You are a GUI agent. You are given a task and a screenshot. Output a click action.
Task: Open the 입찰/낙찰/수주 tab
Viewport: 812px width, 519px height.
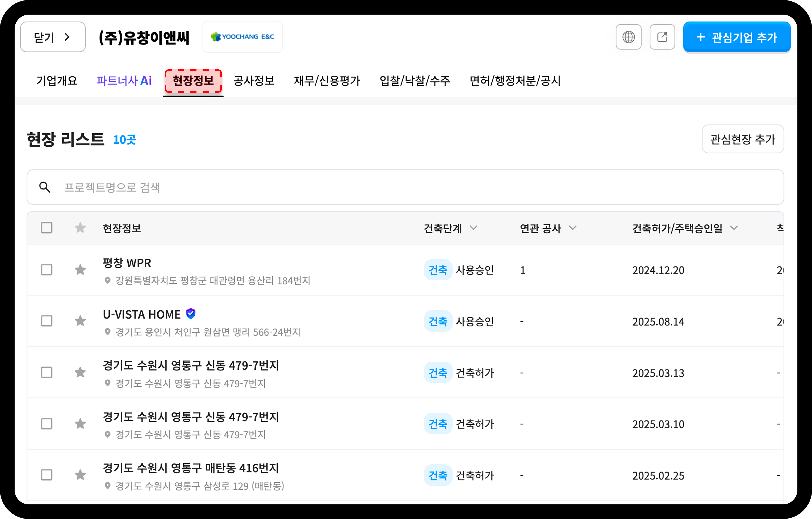(x=415, y=81)
